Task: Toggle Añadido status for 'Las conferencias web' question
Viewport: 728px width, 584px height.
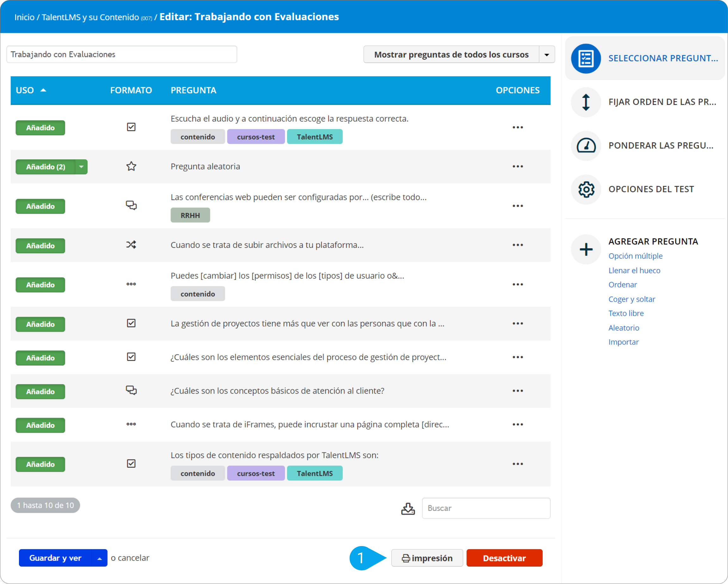Action: point(40,206)
